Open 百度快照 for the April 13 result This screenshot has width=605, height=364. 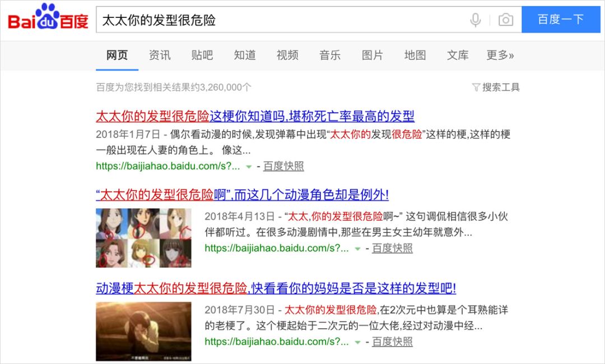point(392,248)
